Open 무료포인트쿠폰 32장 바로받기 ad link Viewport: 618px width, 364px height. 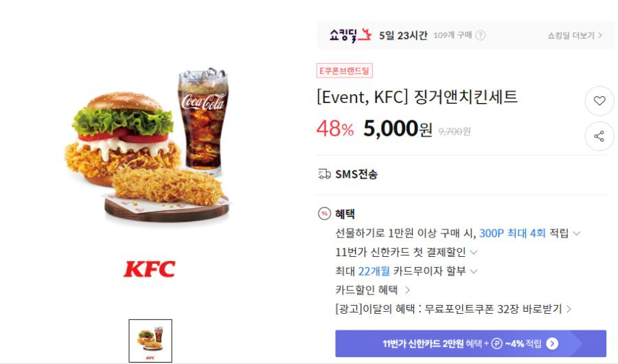pyautogui.click(x=453, y=309)
